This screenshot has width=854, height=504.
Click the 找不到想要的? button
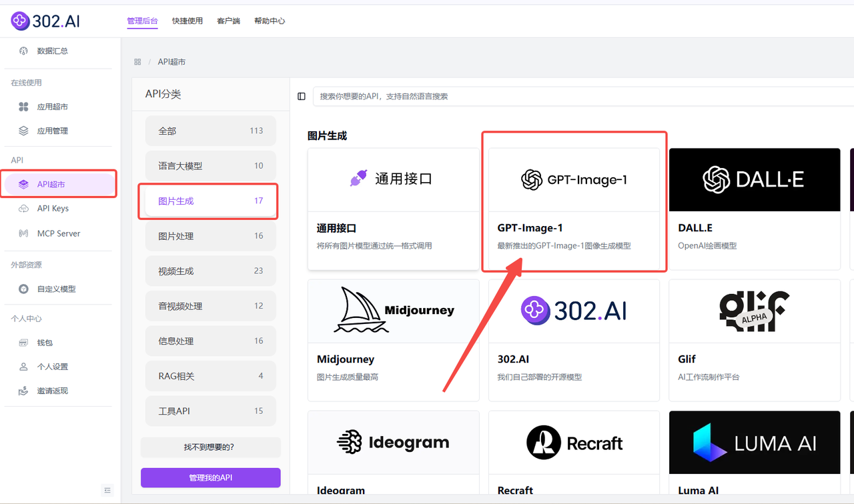tap(211, 447)
